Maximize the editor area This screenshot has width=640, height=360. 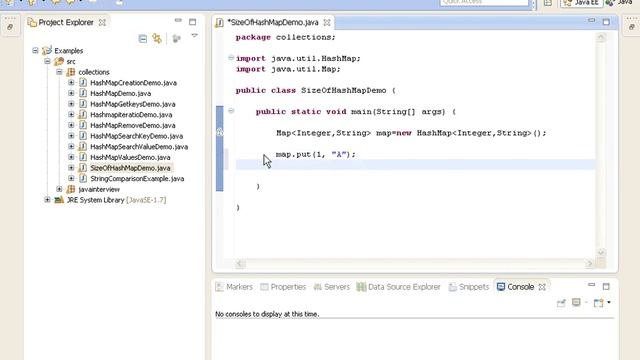[x=606, y=22]
